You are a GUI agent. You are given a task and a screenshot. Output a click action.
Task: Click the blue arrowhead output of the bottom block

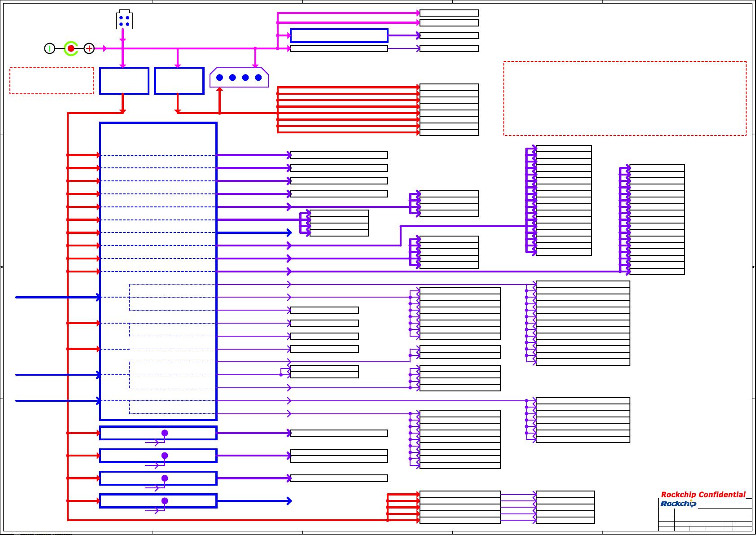click(288, 501)
